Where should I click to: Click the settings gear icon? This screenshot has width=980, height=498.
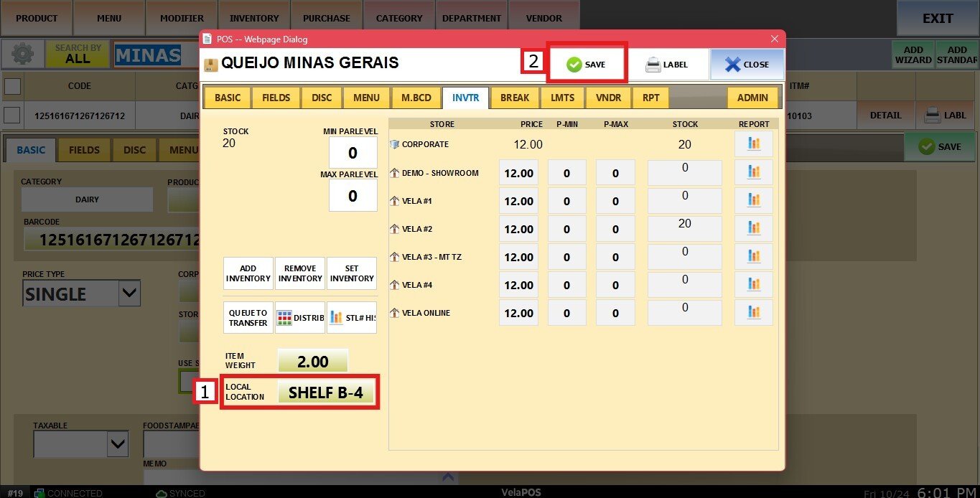(22, 55)
